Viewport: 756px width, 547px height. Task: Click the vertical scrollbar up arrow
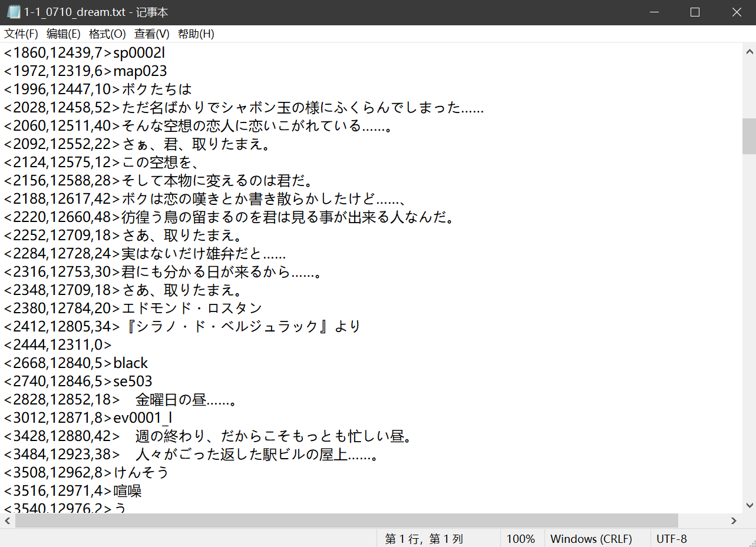pos(749,52)
